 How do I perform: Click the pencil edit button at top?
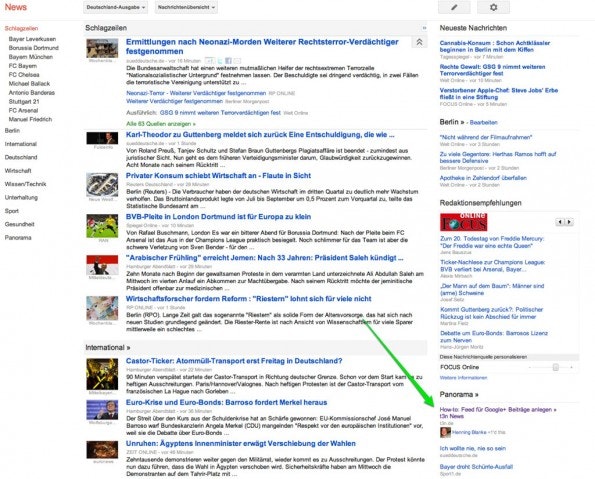[454, 7]
